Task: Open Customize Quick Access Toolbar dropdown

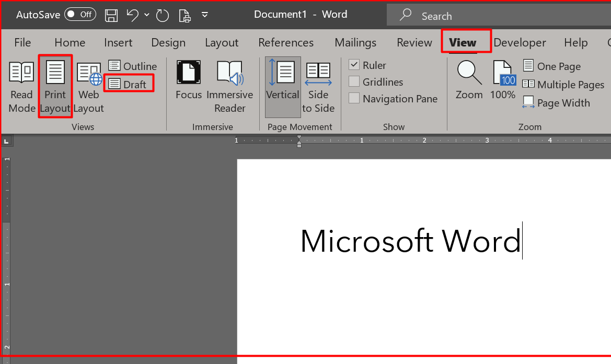Action: pyautogui.click(x=204, y=15)
